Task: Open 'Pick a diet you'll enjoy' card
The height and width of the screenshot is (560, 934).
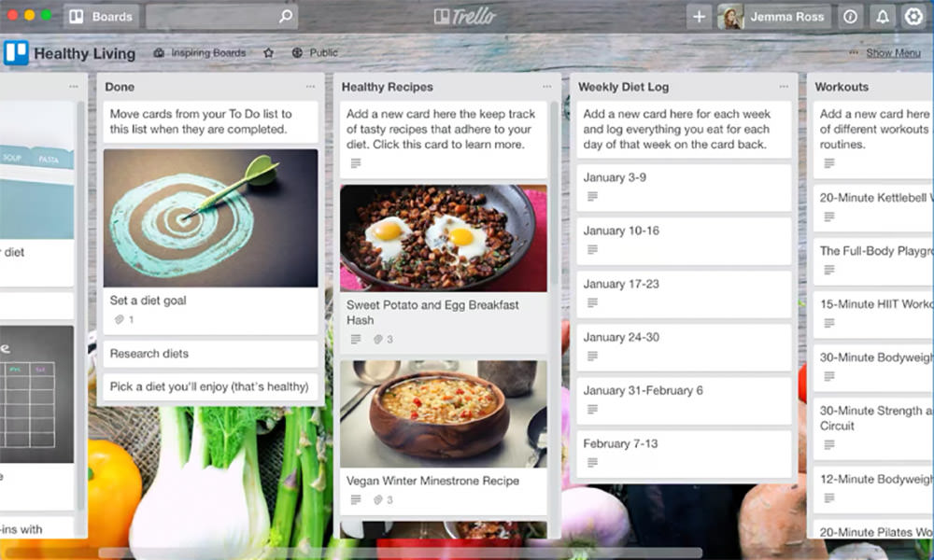Action: (210, 386)
